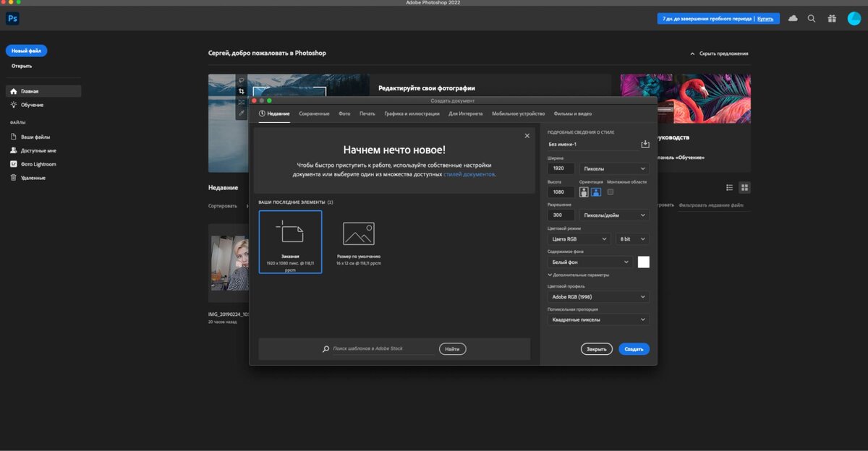868x451 pixels.
Task: Open the Adobe RGB (1998) color profile dropdown
Action: (598, 297)
